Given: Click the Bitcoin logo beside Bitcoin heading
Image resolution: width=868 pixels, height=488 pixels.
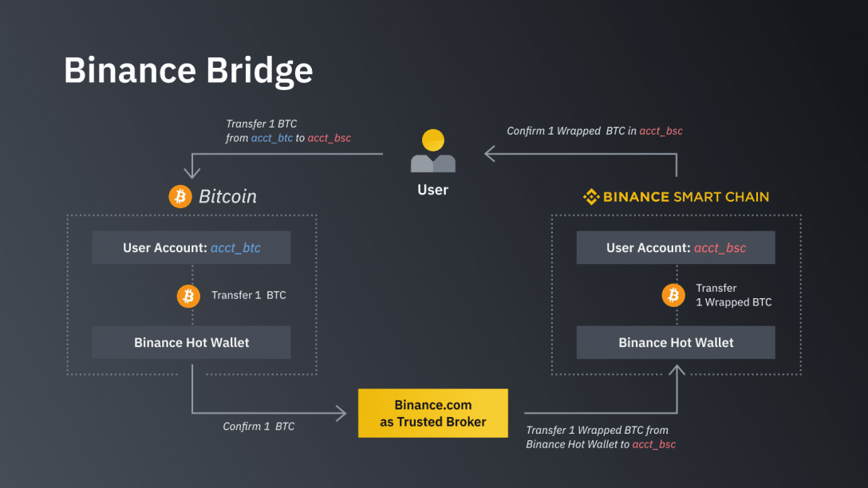Looking at the screenshot, I should click(x=180, y=196).
